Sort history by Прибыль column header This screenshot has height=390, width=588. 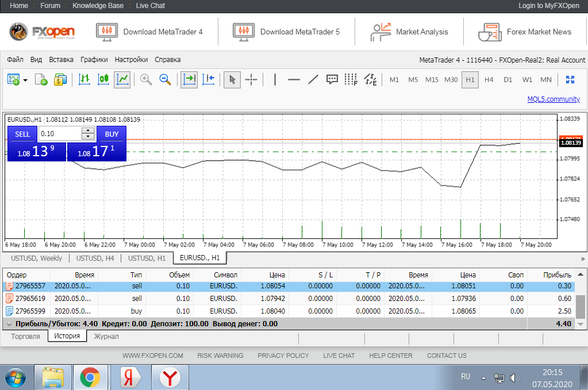[x=551, y=275]
